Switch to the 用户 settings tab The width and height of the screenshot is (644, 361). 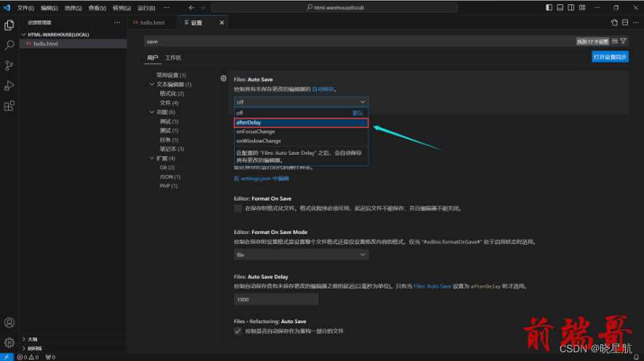tap(153, 58)
